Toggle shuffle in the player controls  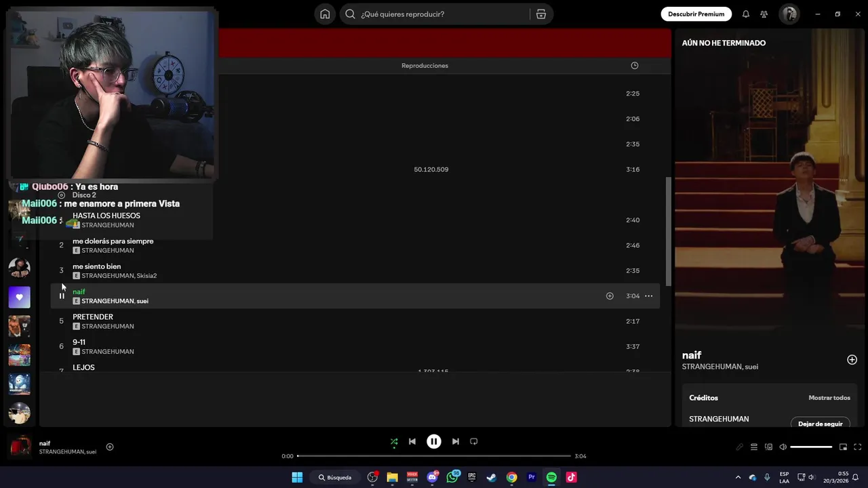coord(394,441)
